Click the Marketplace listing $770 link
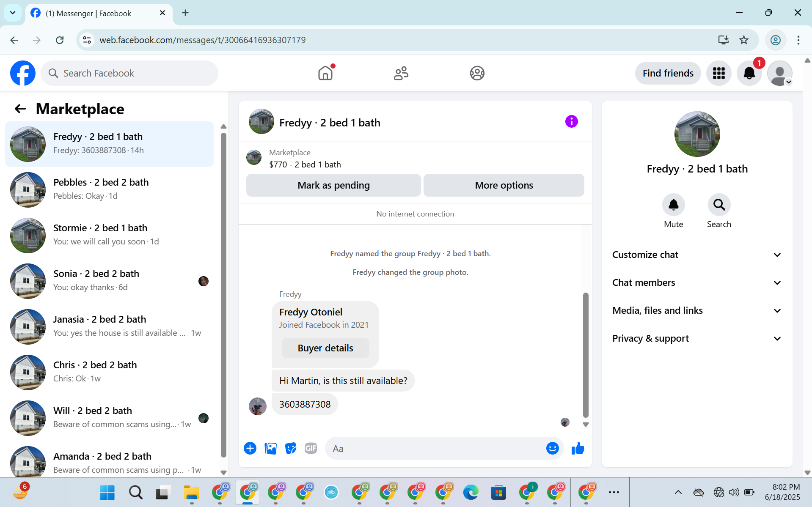The image size is (812, 507). (x=305, y=164)
